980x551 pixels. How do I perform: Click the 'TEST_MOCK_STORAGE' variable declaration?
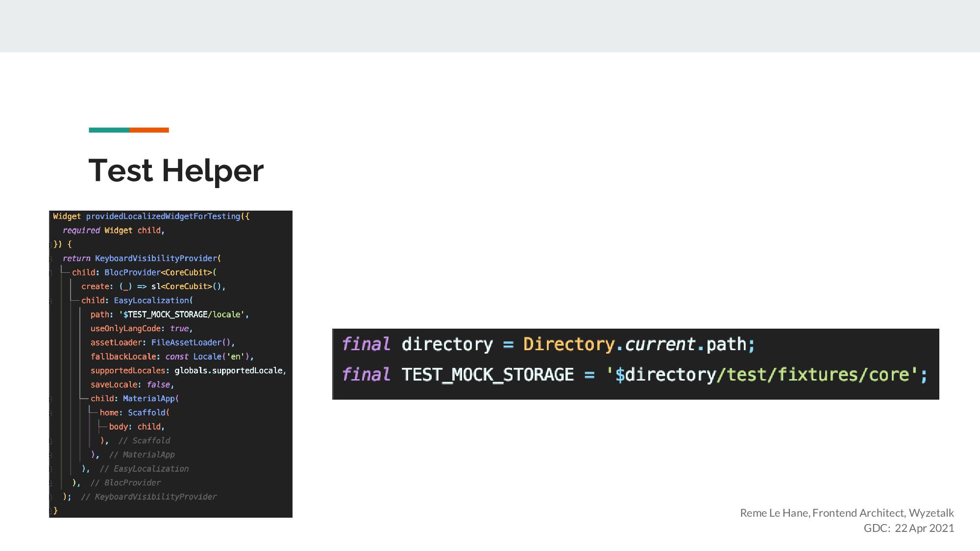pos(488,375)
